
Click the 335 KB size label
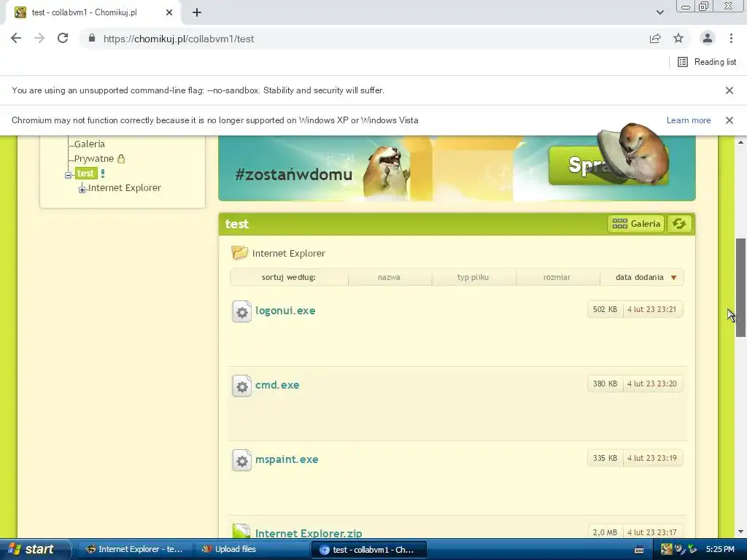(x=605, y=458)
